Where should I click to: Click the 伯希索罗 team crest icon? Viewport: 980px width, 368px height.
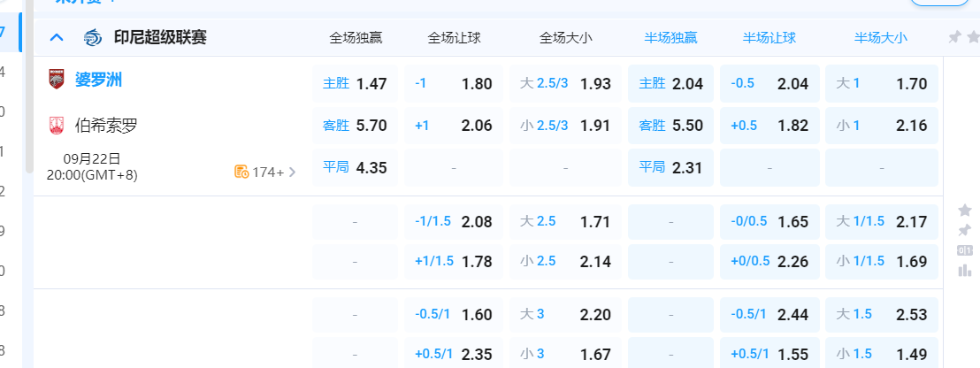57,126
